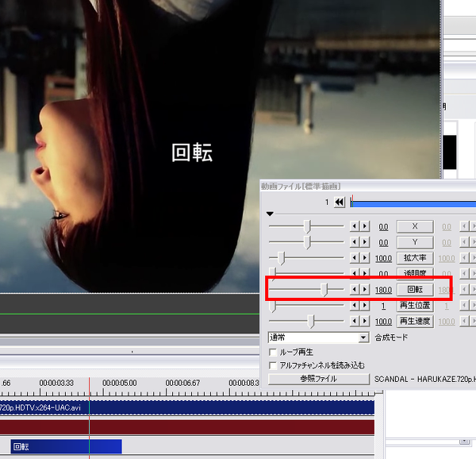This screenshot has width=476, height=459.
Task: Click left arrow for 再生位置 value
Action: click(355, 306)
